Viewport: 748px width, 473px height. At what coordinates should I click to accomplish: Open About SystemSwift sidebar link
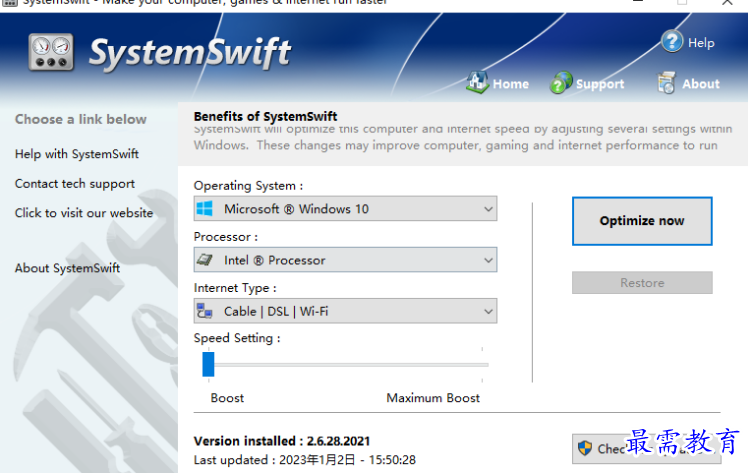(67, 268)
